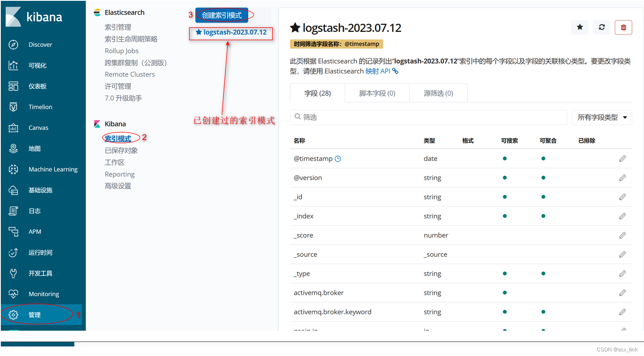Click the activemq.broker.keyword field name
Image resolution: width=644 pixels, height=356 pixels.
pos(332,312)
